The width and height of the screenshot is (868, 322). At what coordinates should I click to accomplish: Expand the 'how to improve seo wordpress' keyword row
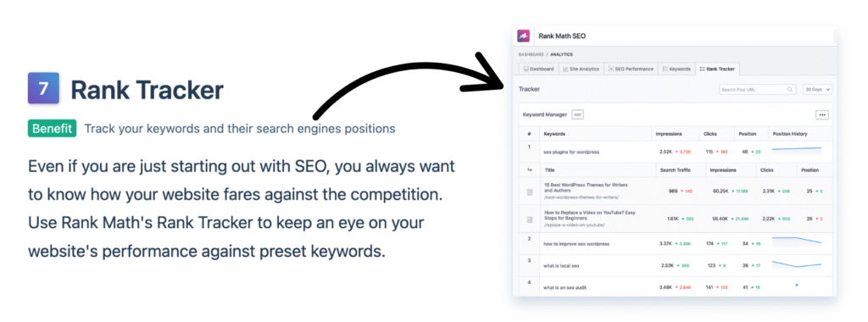click(x=676, y=243)
